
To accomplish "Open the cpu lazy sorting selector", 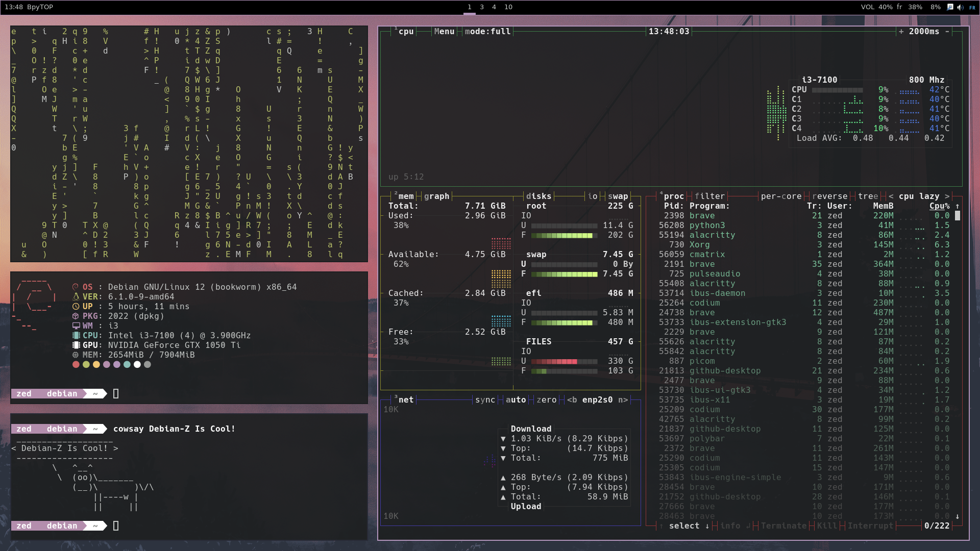I will coord(919,196).
